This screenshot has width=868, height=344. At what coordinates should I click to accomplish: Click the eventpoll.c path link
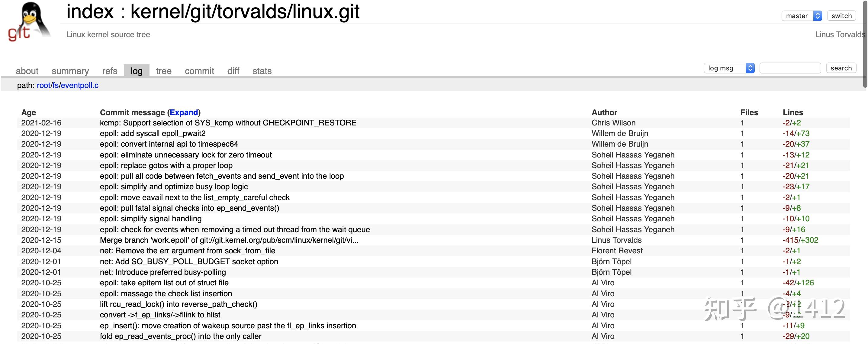point(79,85)
